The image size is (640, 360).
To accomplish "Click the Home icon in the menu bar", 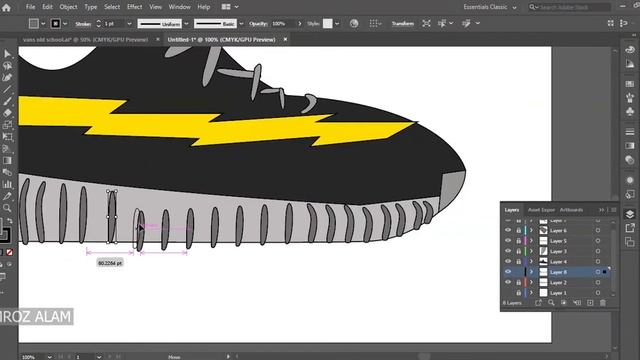I will click(x=6, y=7).
